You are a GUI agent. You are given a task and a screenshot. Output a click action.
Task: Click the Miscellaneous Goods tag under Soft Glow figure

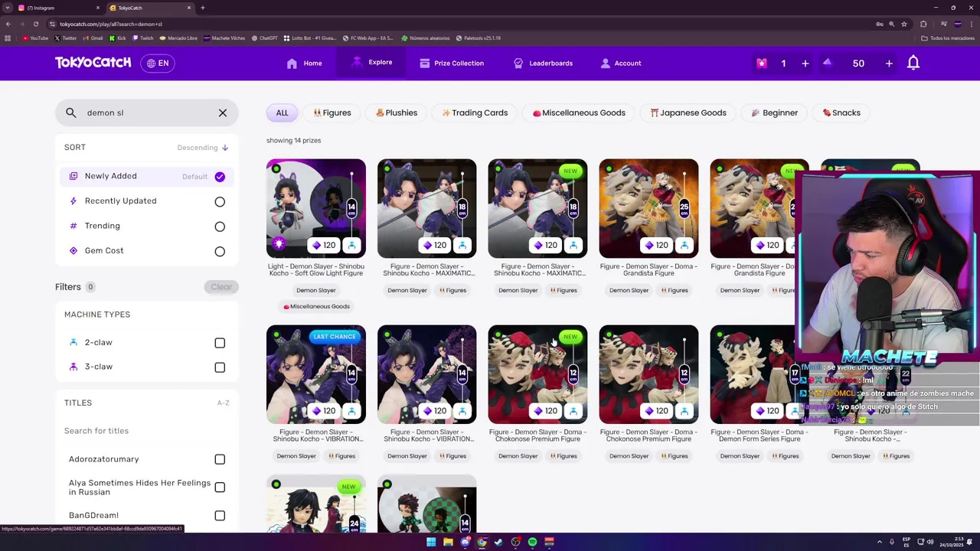click(316, 306)
